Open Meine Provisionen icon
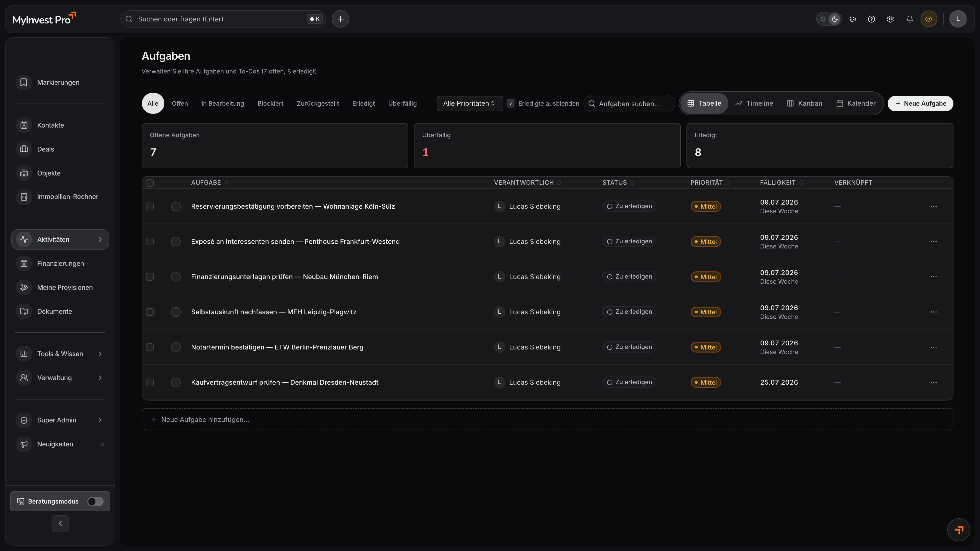980x551 pixels. 23,287
